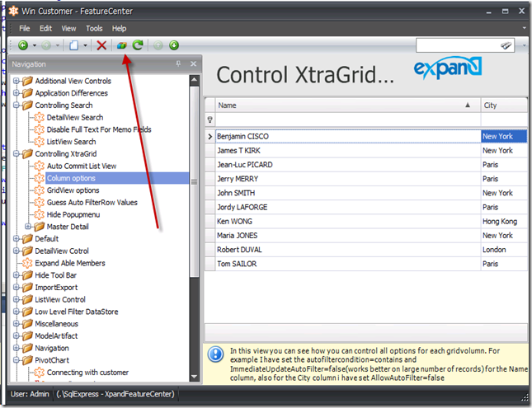Expand the Additional View Controls node

point(16,81)
